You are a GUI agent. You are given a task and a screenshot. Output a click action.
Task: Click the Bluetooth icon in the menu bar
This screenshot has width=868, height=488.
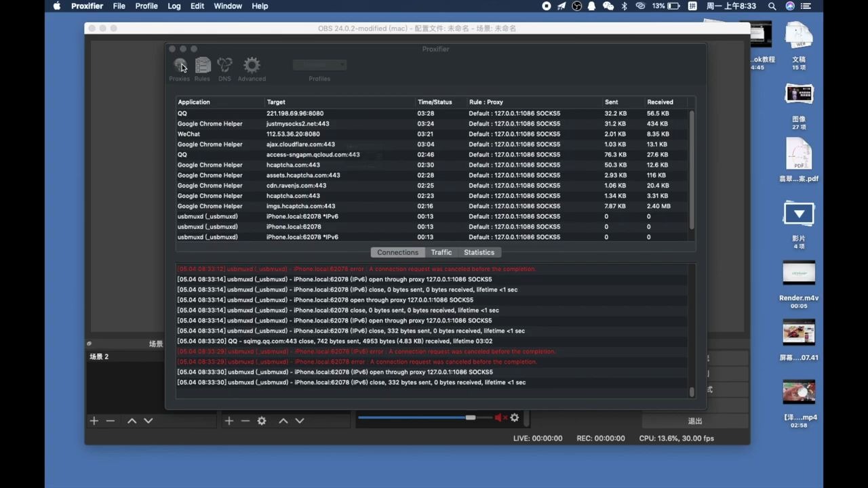click(625, 6)
